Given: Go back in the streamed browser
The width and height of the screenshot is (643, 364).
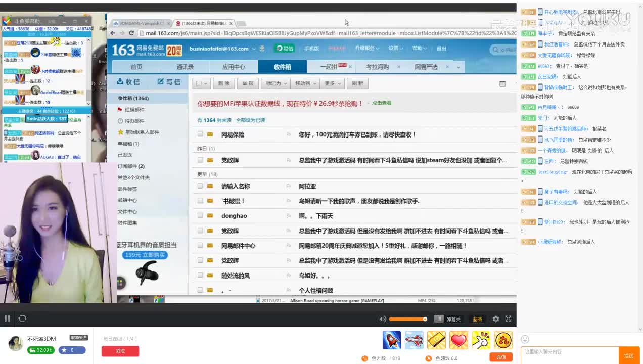Looking at the screenshot, I should coord(113,33).
